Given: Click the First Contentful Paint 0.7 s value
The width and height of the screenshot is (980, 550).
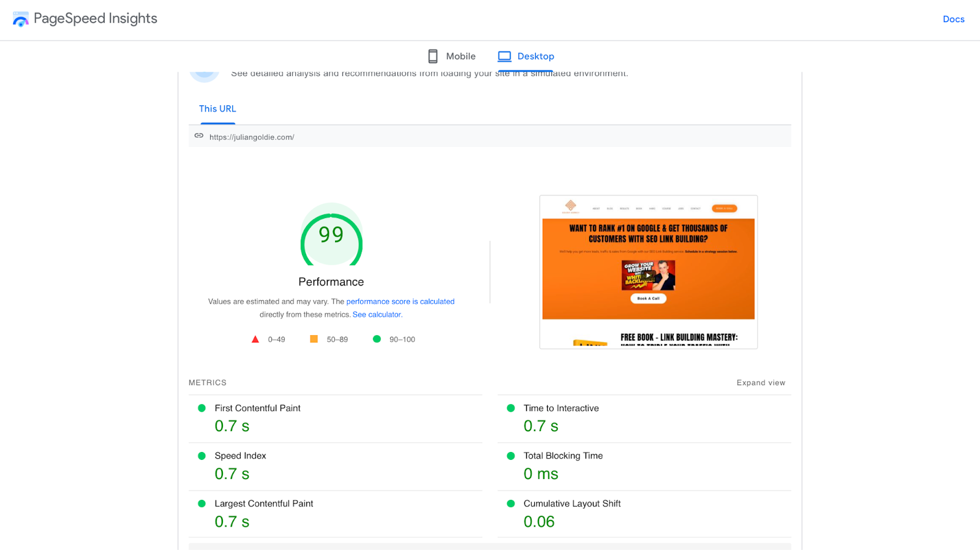Looking at the screenshot, I should (232, 426).
